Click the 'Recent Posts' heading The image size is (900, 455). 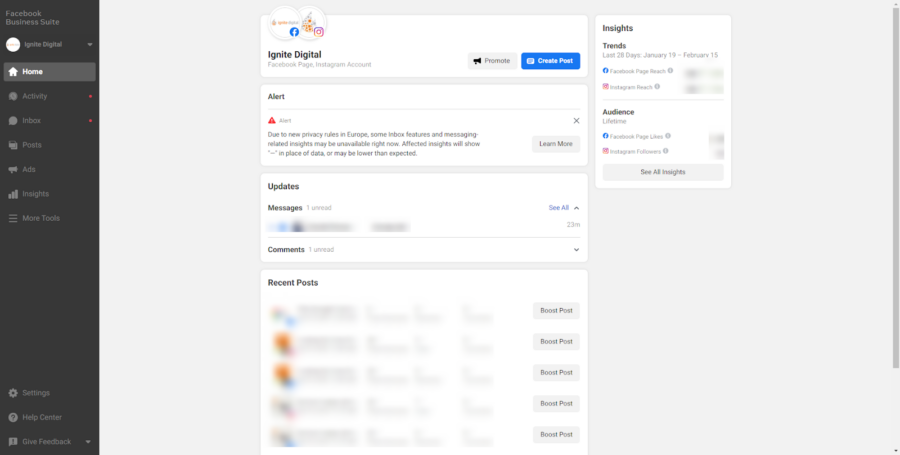click(293, 283)
